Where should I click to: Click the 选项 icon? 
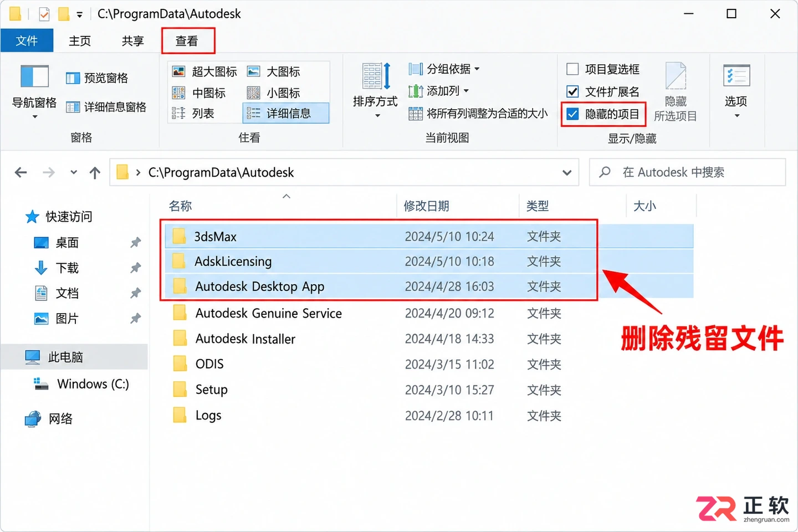coord(736,76)
